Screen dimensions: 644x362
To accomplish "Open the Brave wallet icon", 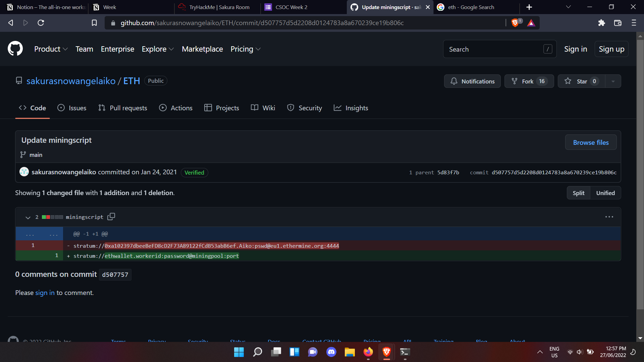I will (x=618, y=23).
